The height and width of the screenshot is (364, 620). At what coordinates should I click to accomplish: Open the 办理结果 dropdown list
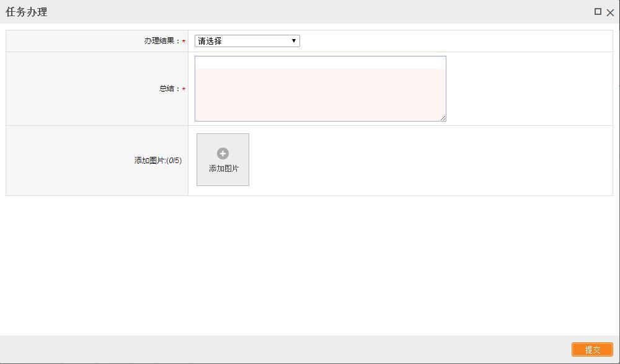[247, 41]
